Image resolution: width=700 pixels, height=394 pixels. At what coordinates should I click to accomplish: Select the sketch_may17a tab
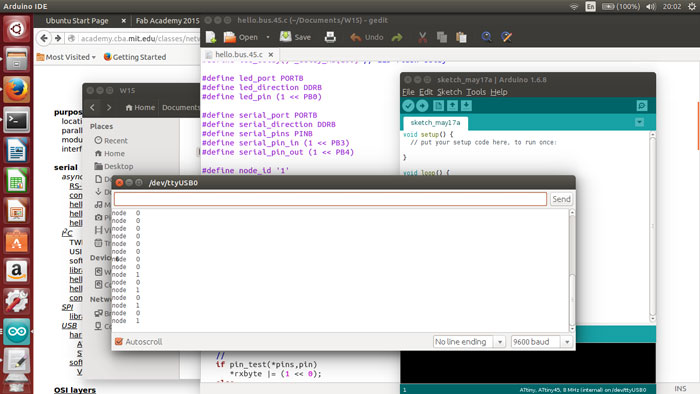(x=435, y=123)
